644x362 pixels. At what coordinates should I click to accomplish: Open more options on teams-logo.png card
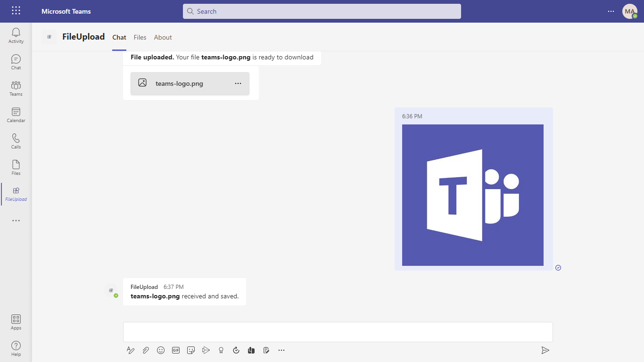(238, 83)
